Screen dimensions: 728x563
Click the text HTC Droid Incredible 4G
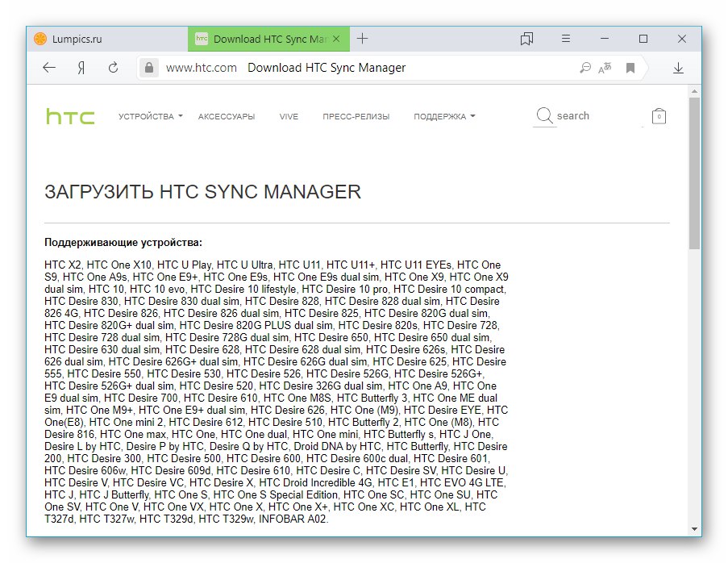pyautogui.click(x=316, y=482)
